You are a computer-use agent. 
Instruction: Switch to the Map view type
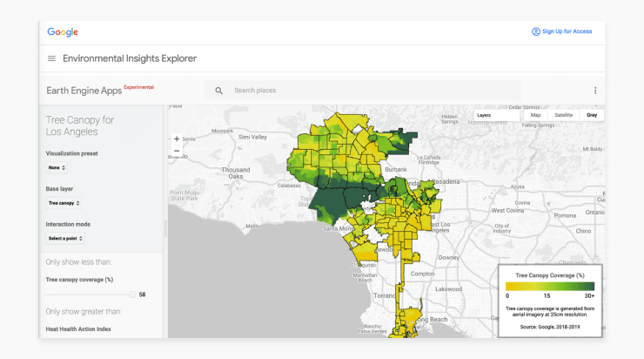(535, 116)
